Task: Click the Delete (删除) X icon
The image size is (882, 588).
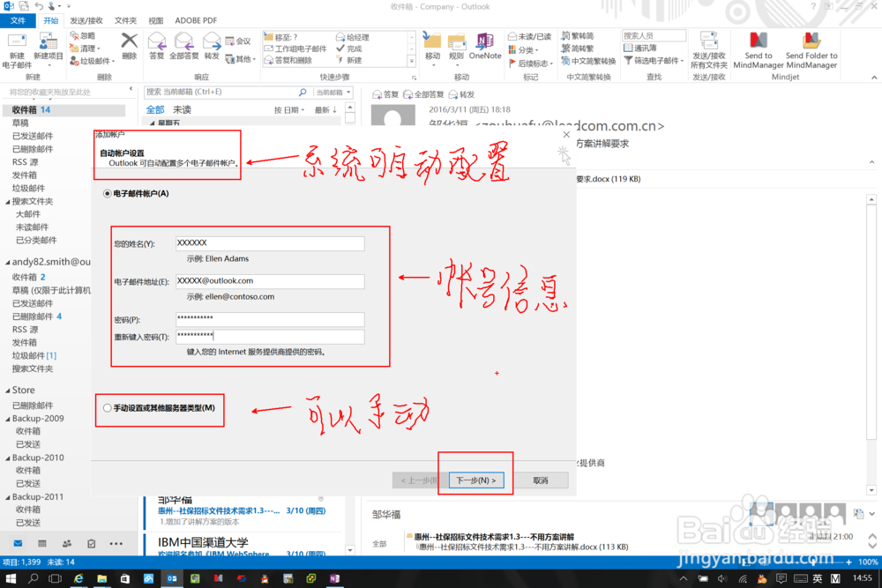Action: point(130,41)
